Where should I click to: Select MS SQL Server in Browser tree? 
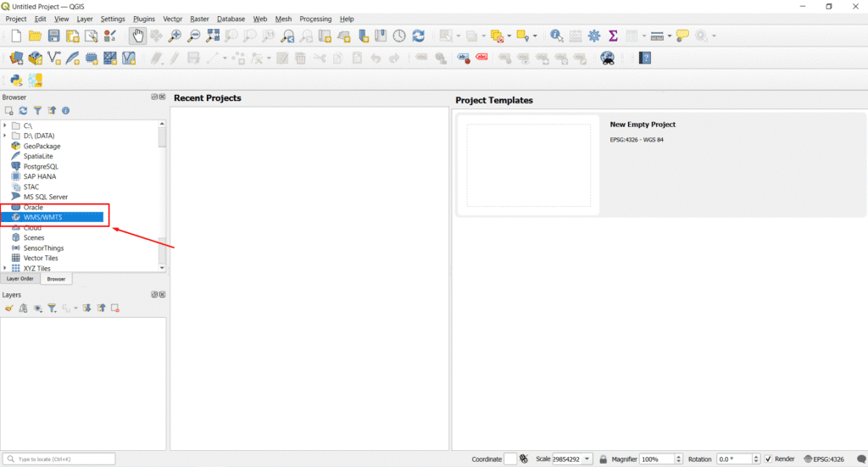pos(46,197)
